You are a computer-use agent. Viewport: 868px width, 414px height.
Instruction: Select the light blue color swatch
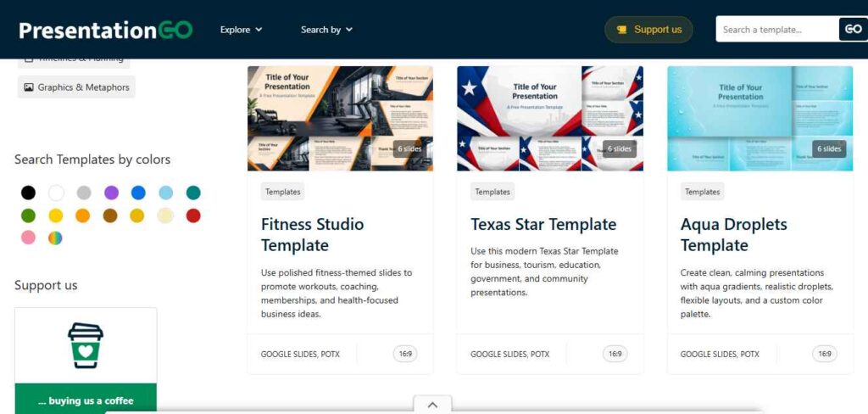pyautogui.click(x=165, y=193)
